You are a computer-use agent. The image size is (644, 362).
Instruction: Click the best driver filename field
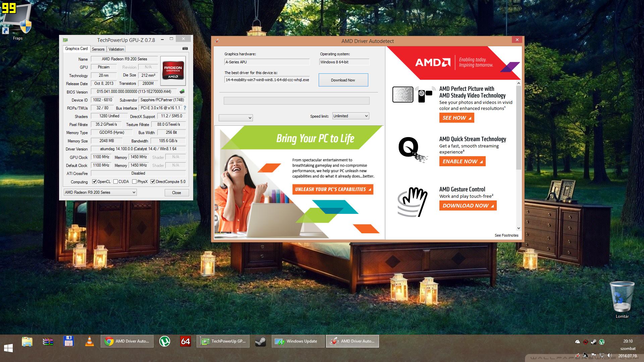pos(267,80)
